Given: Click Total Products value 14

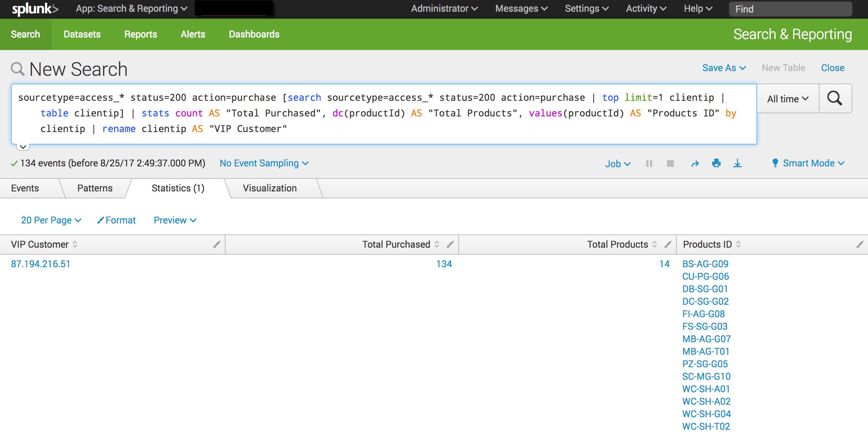Looking at the screenshot, I should click(665, 264).
